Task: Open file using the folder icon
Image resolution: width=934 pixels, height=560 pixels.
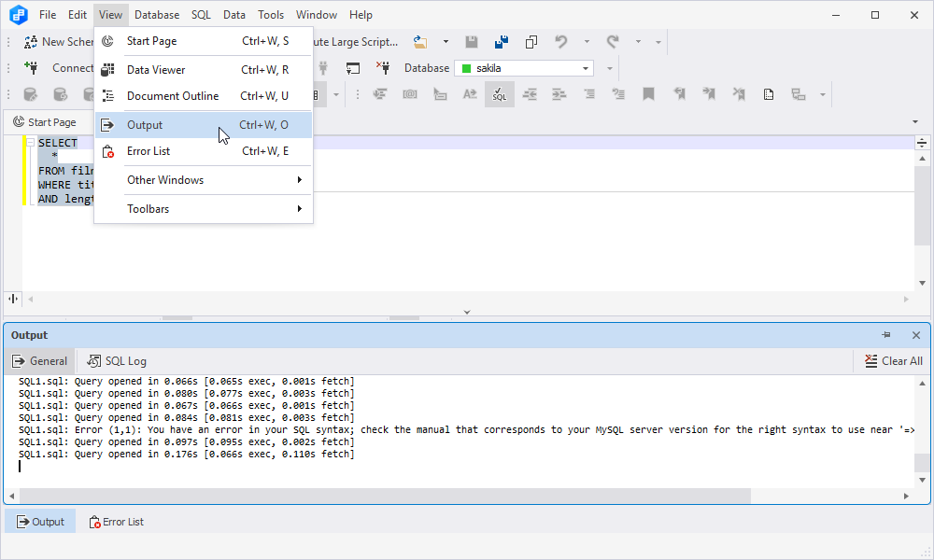Action: click(420, 42)
